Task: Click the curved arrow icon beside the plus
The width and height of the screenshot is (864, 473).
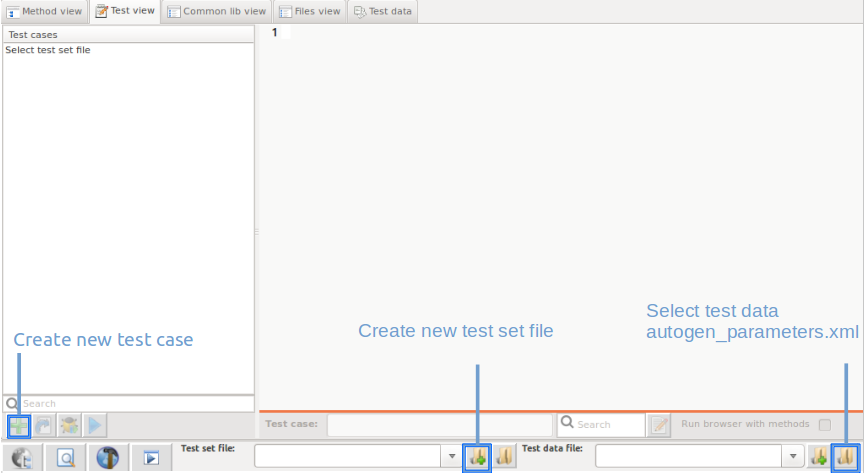Action: pos(44,426)
